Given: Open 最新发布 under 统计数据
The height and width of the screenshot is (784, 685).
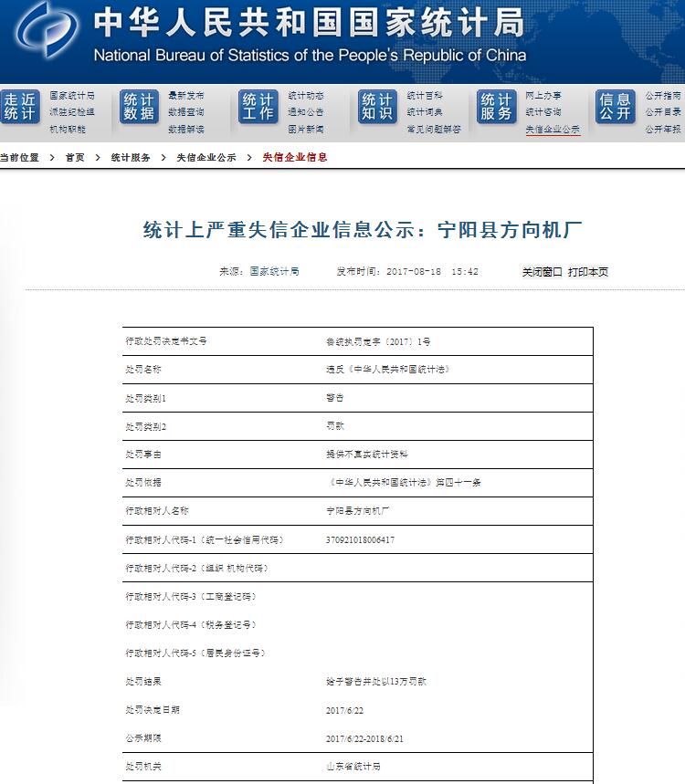Looking at the screenshot, I should (186, 96).
